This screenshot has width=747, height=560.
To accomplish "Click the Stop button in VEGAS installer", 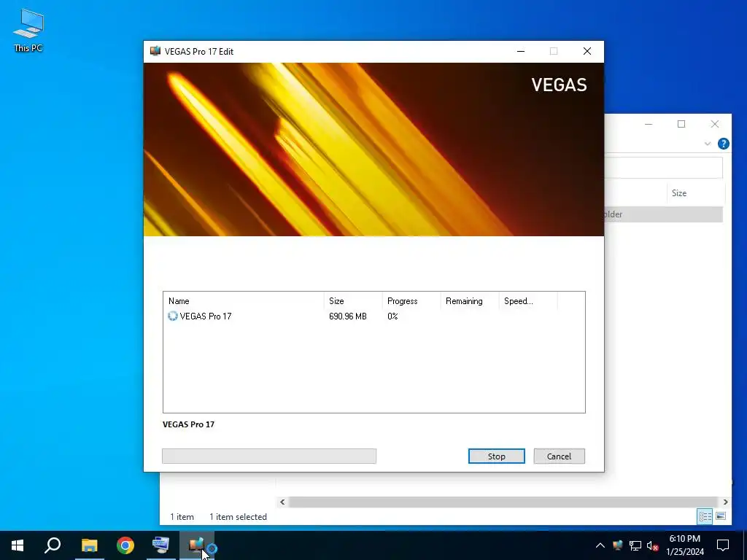I will click(x=496, y=456).
